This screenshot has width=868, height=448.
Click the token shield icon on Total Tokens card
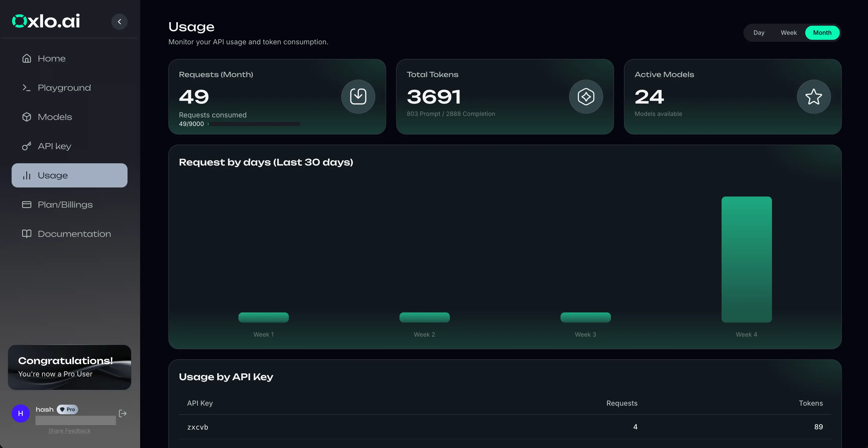586,96
